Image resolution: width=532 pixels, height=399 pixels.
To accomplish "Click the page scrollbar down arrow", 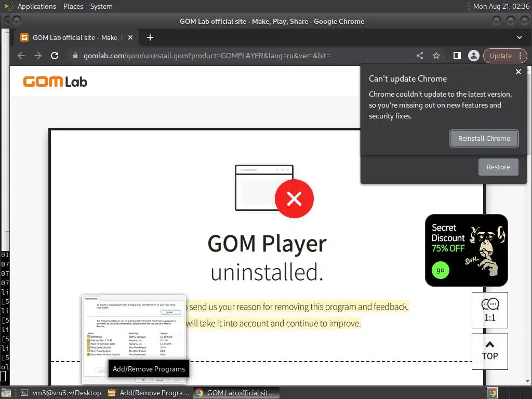I will [x=528, y=381].
